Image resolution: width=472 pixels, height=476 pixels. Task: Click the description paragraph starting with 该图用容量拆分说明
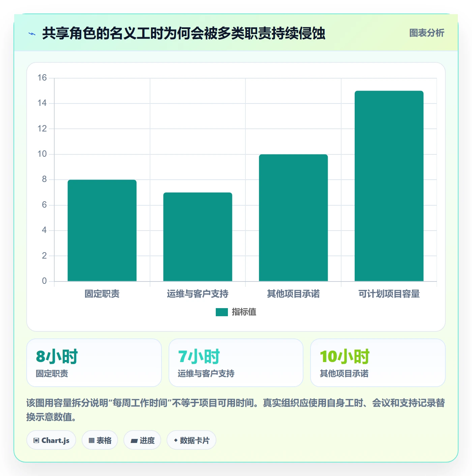pyautogui.click(x=236, y=410)
